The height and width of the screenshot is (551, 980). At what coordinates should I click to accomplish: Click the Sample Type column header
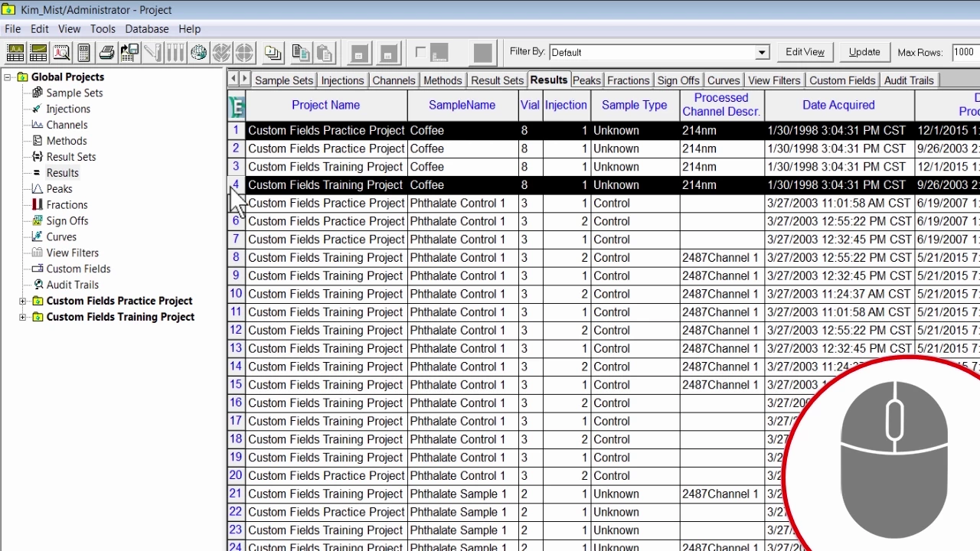[635, 106]
